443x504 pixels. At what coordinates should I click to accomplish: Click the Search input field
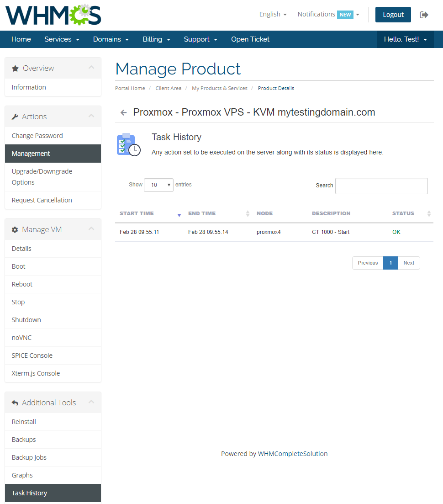coord(381,186)
